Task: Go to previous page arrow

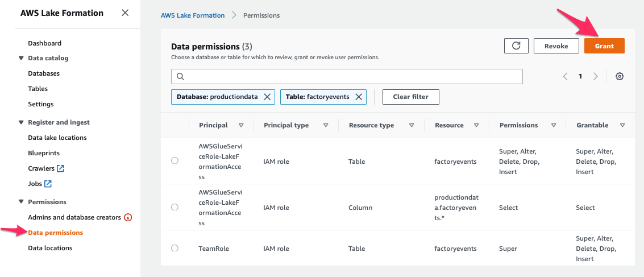Action: click(x=566, y=76)
